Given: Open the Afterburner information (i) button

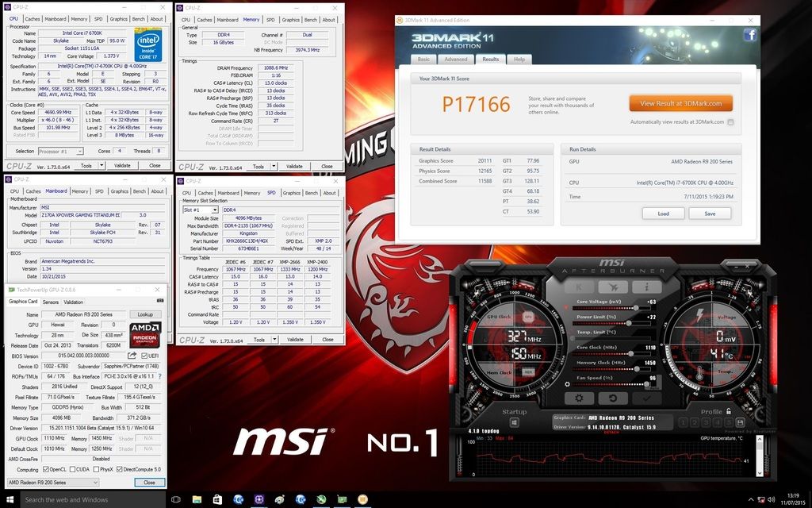Looking at the screenshot, I should 646,287.
